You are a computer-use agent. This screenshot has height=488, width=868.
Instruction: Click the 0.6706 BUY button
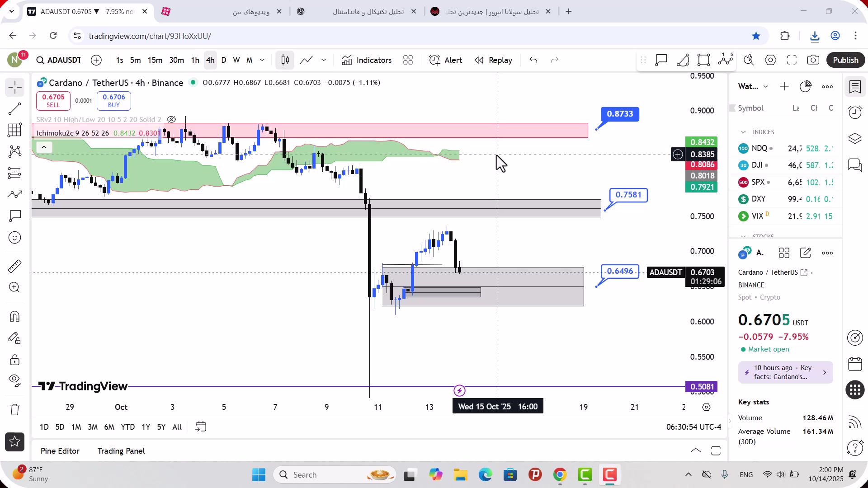(114, 101)
